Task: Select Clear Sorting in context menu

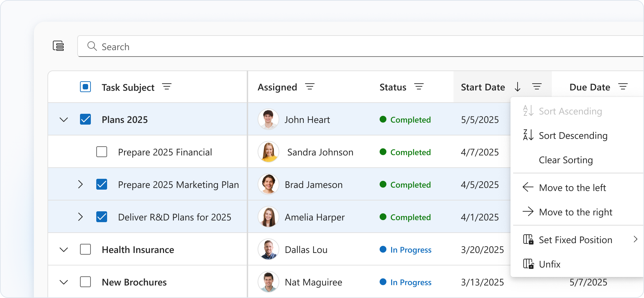Action: pyautogui.click(x=565, y=160)
